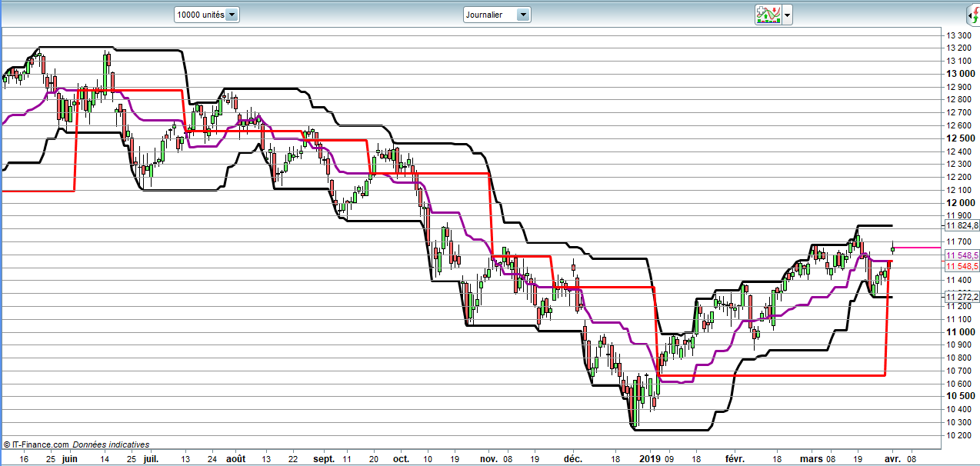
Task: Click the red 11 548,5 price label
Action: tap(963, 266)
